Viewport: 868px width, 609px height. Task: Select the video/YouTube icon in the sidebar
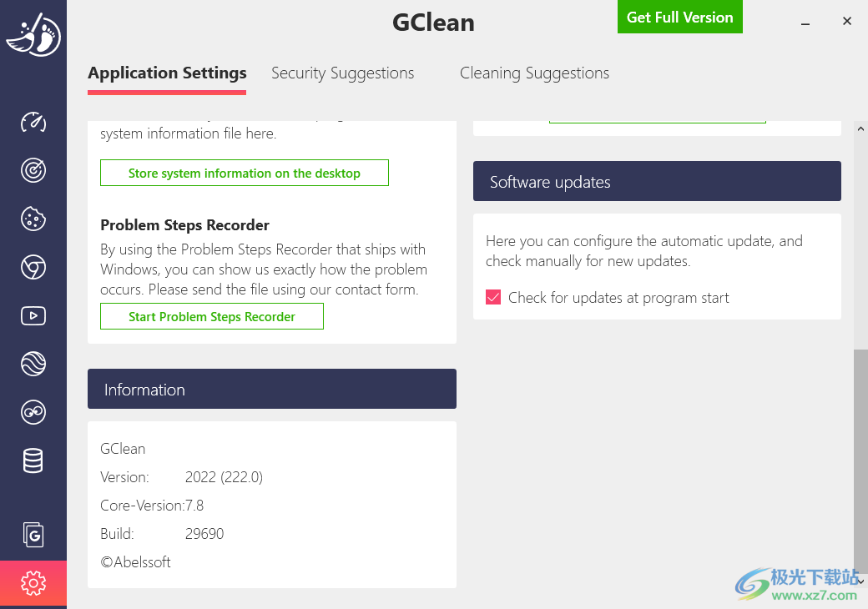point(33,315)
